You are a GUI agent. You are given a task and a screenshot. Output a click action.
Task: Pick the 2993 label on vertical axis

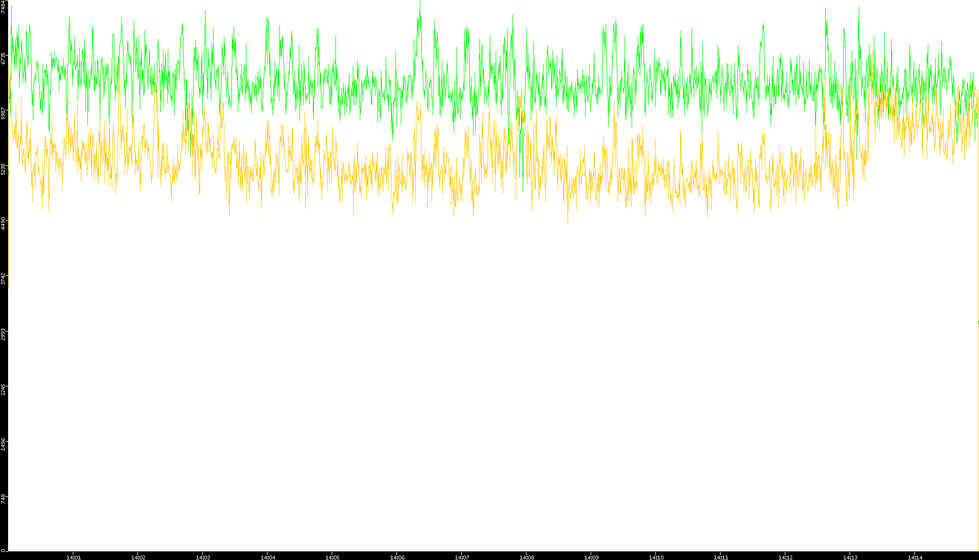click(4, 334)
